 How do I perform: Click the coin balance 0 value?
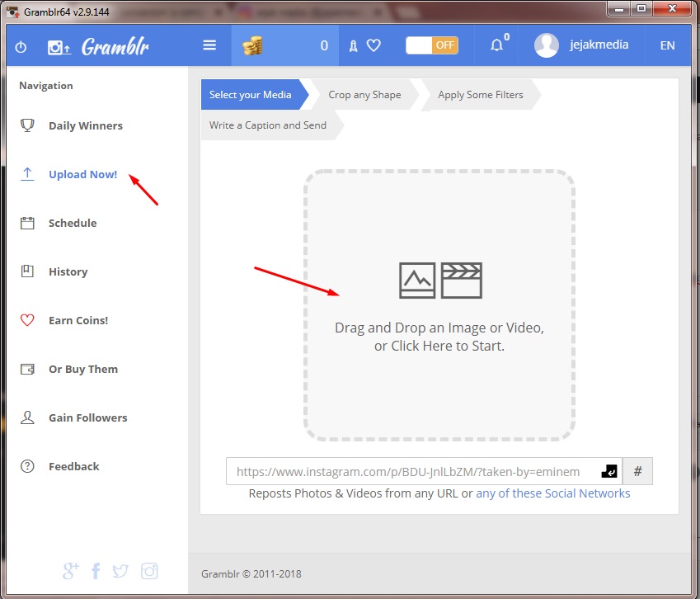[x=324, y=45]
